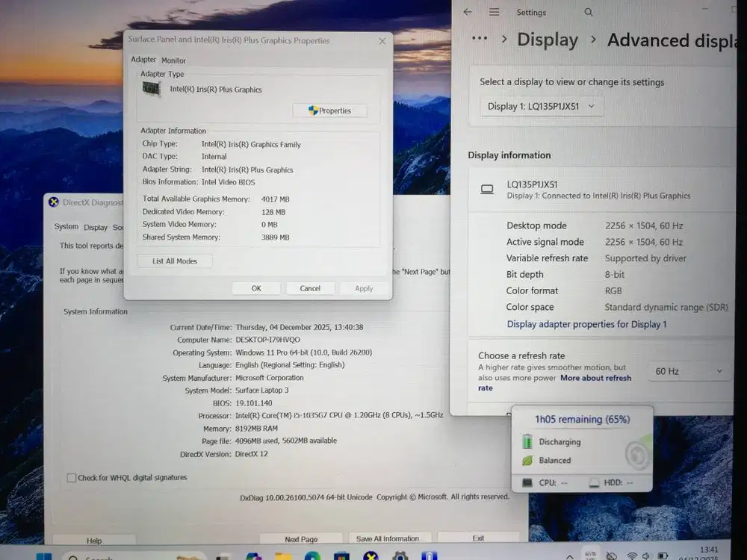Click the back arrow in Settings
The height and width of the screenshot is (560, 747).
pyautogui.click(x=468, y=12)
